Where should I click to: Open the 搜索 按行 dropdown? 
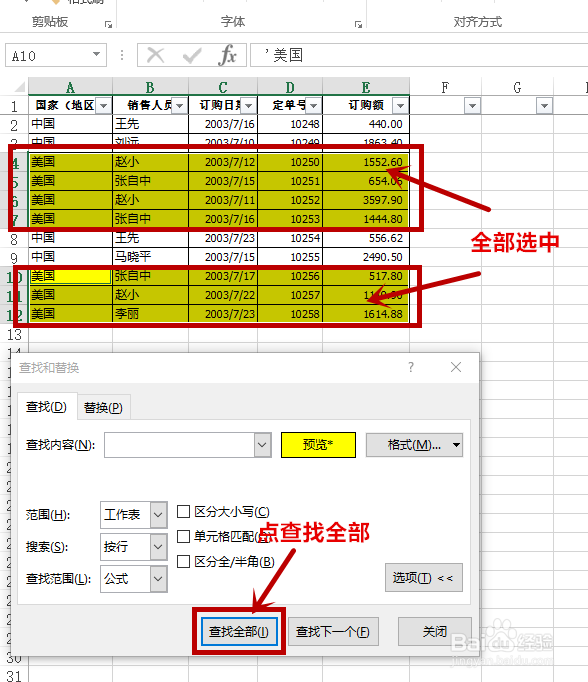point(158,546)
